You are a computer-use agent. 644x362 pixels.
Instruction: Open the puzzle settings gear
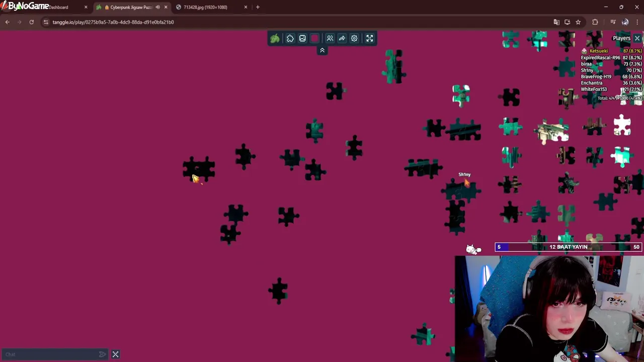pos(354,38)
